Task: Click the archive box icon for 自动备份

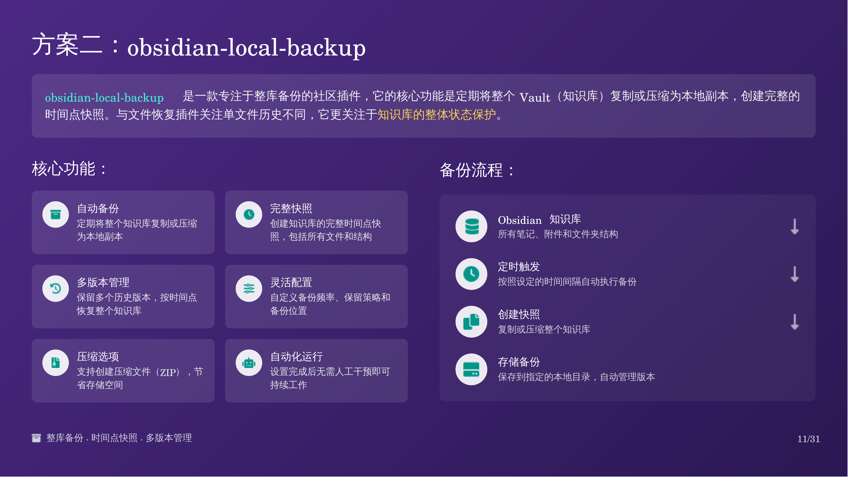Action: click(x=55, y=215)
